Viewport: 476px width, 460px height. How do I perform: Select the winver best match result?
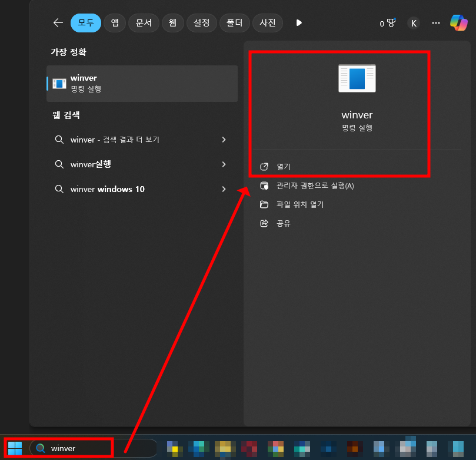click(142, 84)
